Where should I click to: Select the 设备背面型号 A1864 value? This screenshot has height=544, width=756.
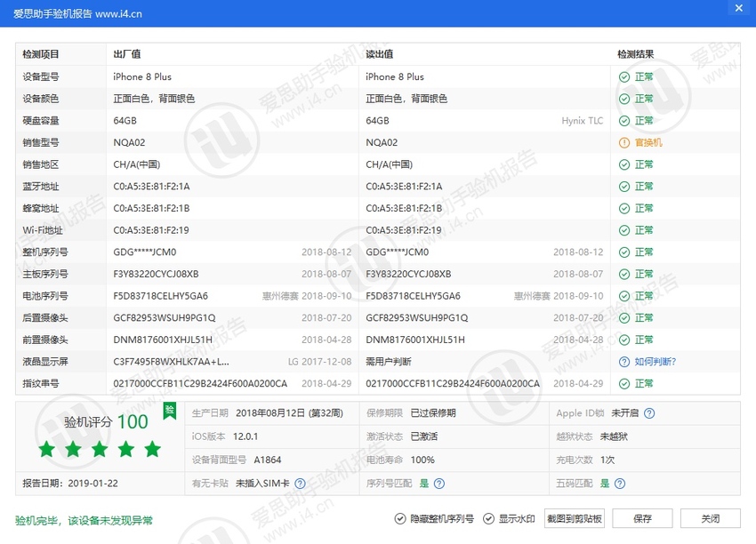point(268,460)
